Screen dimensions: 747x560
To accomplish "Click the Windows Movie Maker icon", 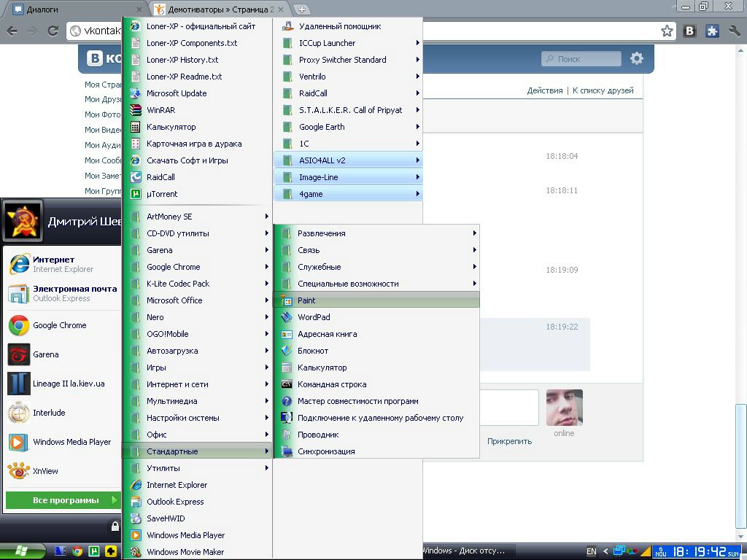I will click(x=136, y=552).
